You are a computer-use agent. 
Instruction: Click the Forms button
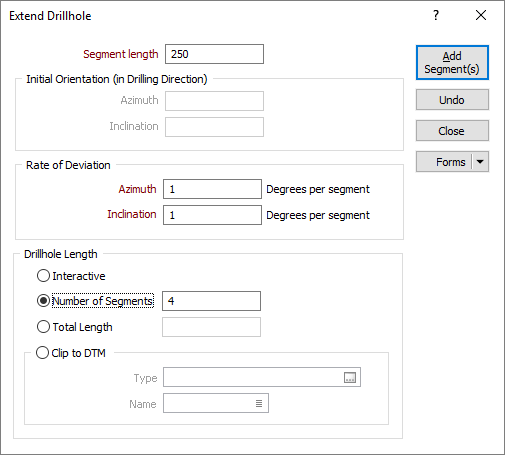(x=444, y=162)
